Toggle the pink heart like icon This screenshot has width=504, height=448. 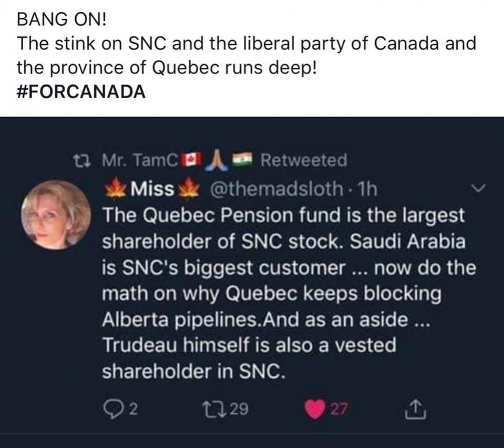[315, 408]
